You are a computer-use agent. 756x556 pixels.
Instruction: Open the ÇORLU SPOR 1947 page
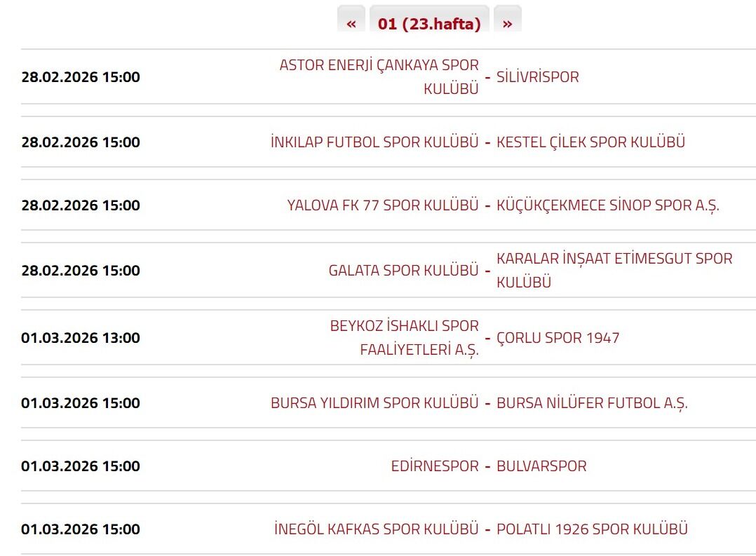[558, 338]
